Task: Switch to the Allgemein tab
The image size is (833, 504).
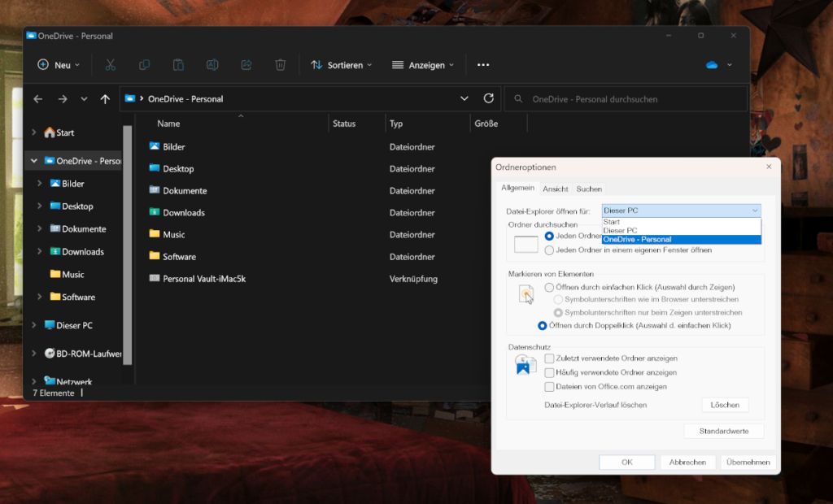Action: pyautogui.click(x=517, y=188)
